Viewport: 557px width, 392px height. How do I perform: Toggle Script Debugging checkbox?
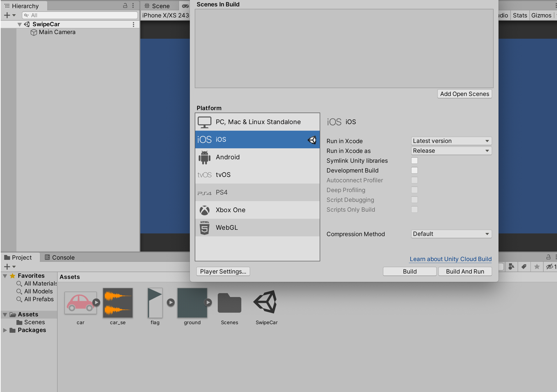414,200
